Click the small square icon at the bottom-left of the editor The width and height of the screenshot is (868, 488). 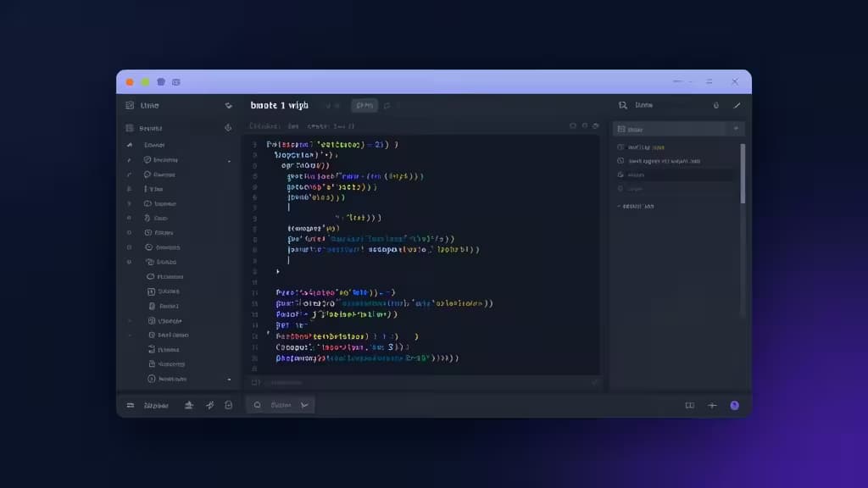click(255, 382)
